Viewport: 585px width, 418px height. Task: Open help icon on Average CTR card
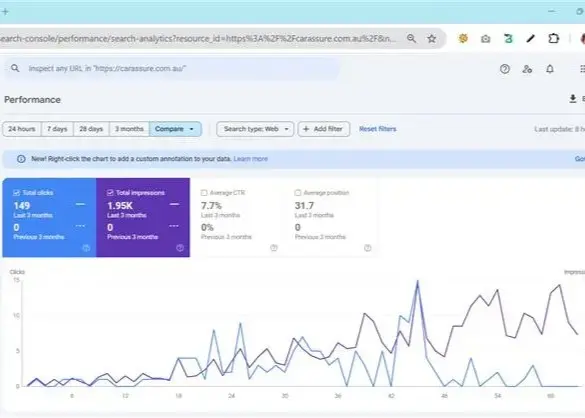[x=274, y=248]
